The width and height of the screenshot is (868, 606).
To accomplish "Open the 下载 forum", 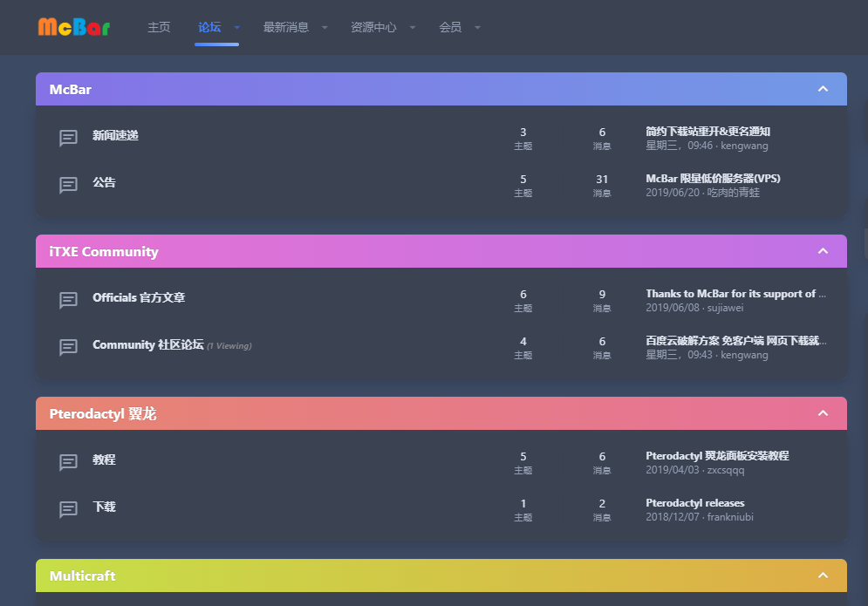I will [x=104, y=507].
